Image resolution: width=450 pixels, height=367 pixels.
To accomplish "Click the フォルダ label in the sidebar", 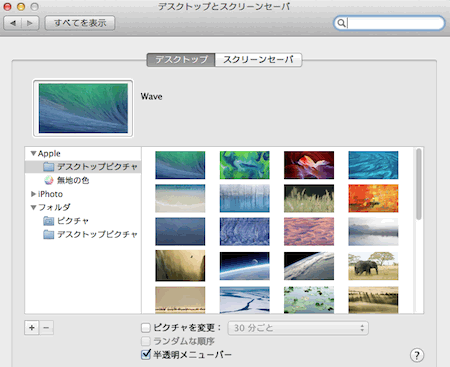I will [x=54, y=207].
